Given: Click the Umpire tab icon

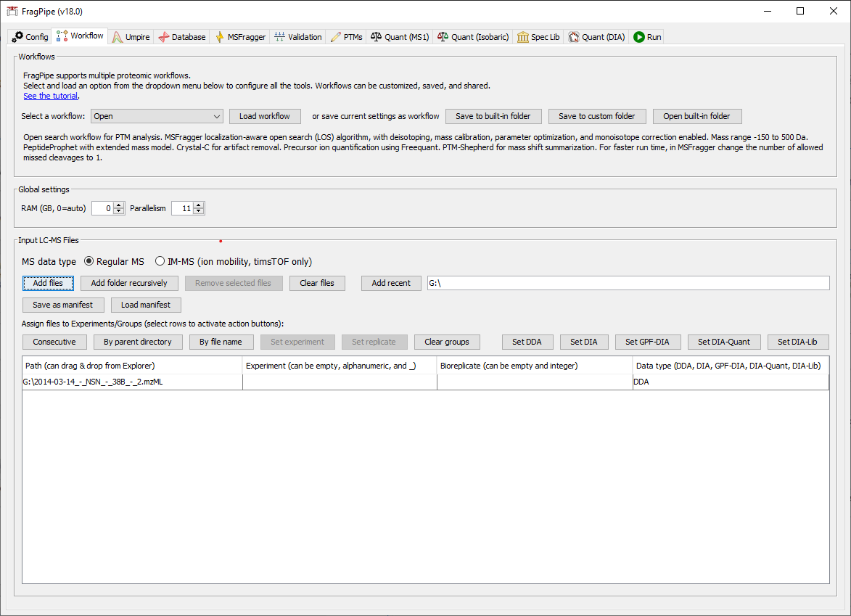Looking at the screenshot, I should click(x=118, y=37).
